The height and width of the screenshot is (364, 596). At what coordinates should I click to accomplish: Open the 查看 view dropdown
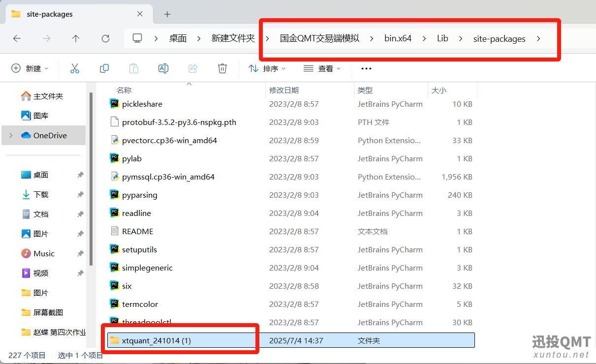[x=322, y=68]
